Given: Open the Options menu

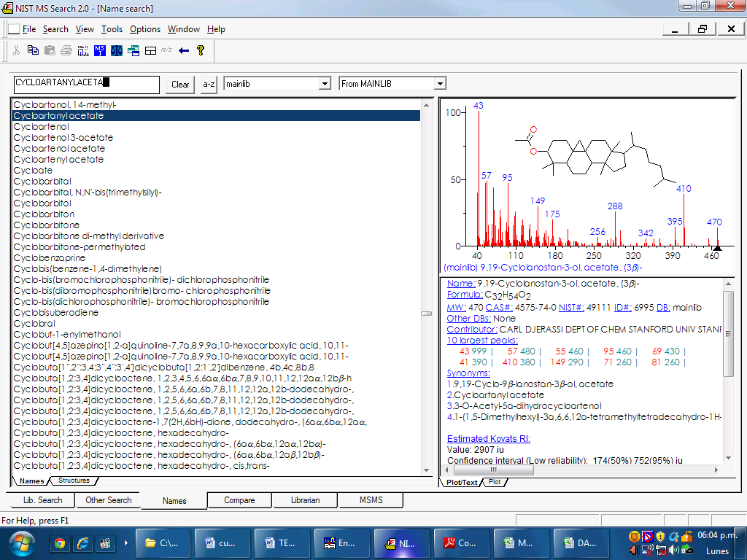Looking at the screenshot, I should click(145, 29).
